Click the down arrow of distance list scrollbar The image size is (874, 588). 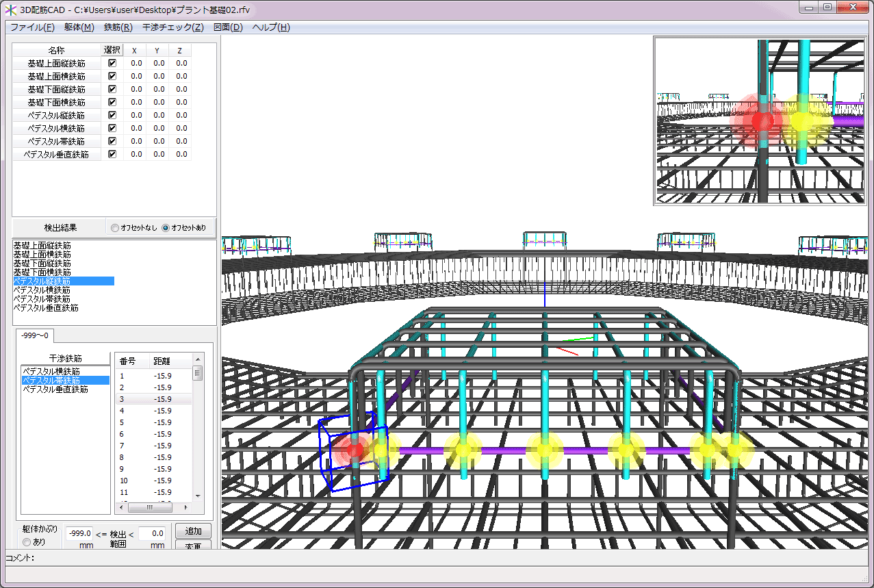click(198, 496)
